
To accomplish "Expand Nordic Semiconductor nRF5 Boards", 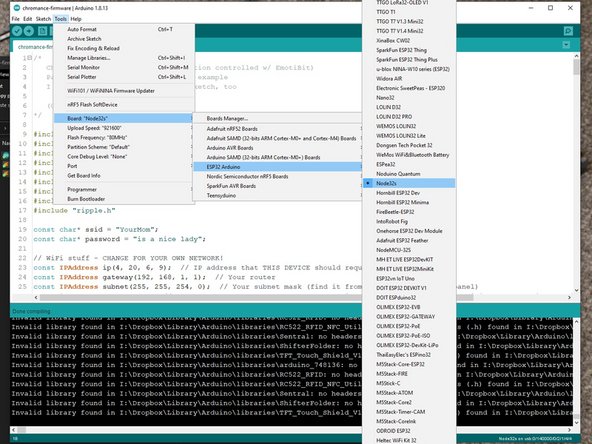I will pyautogui.click(x=278, y=176).
